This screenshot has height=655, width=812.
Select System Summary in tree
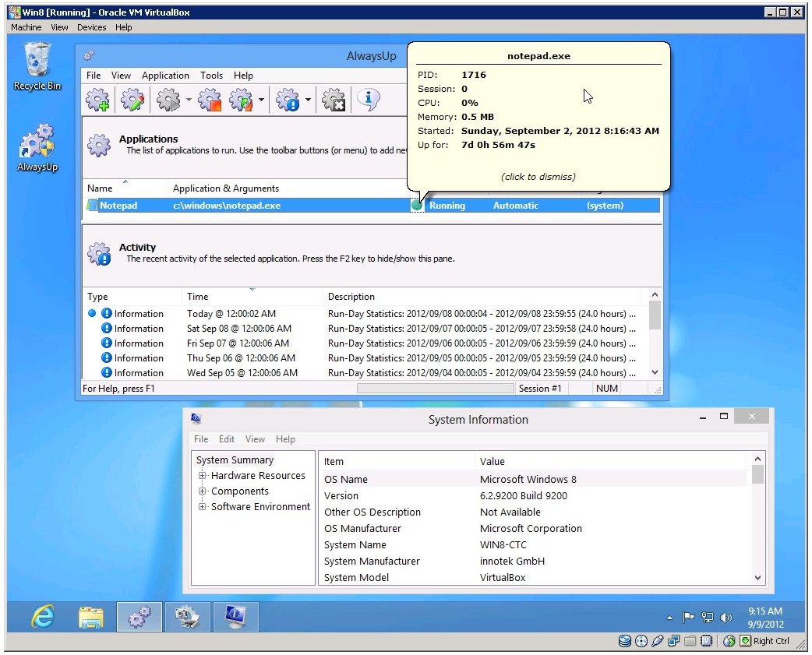pos(235,460)
